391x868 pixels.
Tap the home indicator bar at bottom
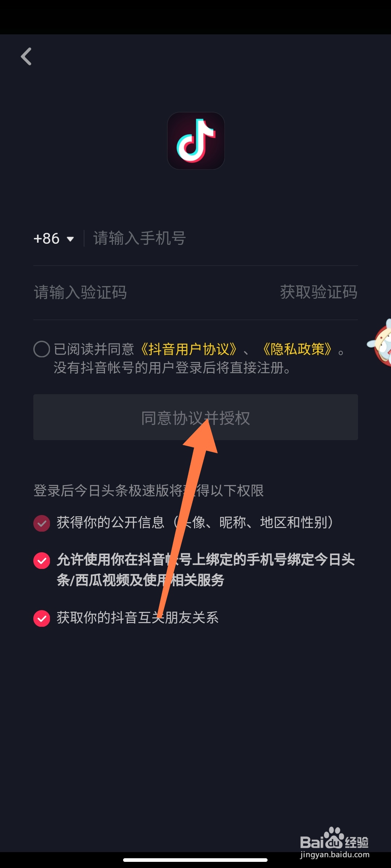pyautogui.click(x=195, y=860)
